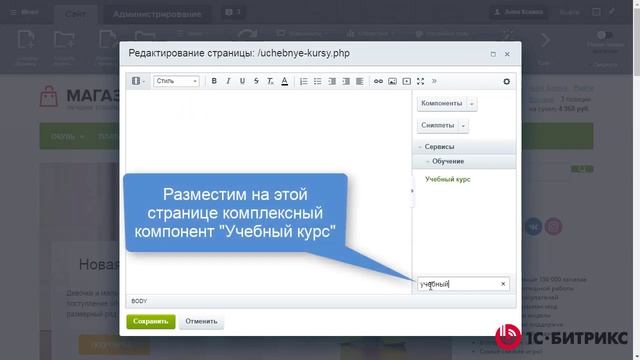
Task: Open the notifications counter in the top bar
Action: point(233,13)
